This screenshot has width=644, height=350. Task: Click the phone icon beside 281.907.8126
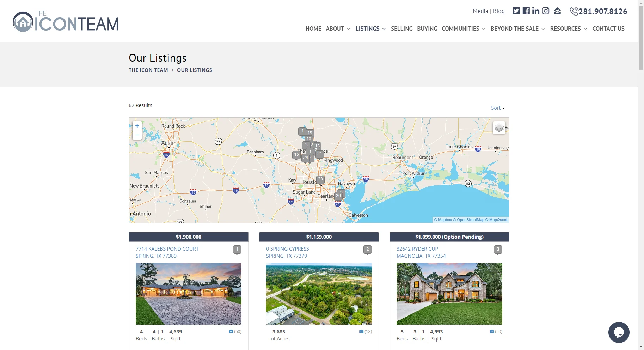(574, 11)
